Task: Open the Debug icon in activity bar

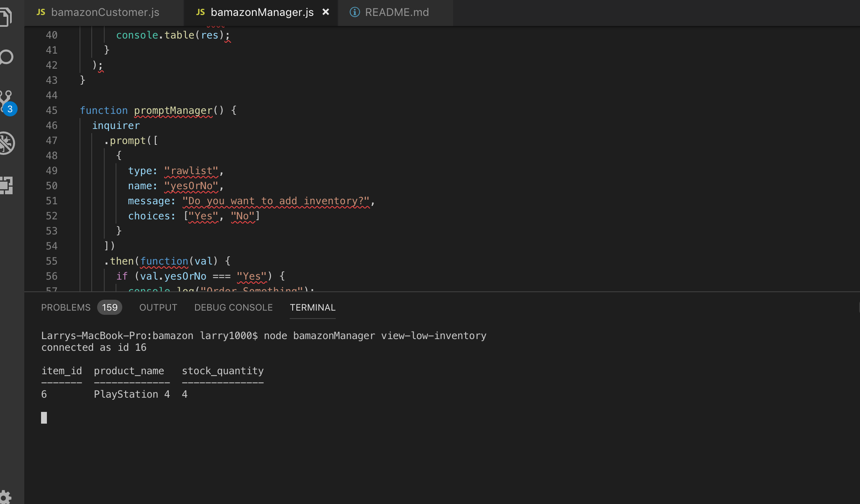Action: click(7, 144)
